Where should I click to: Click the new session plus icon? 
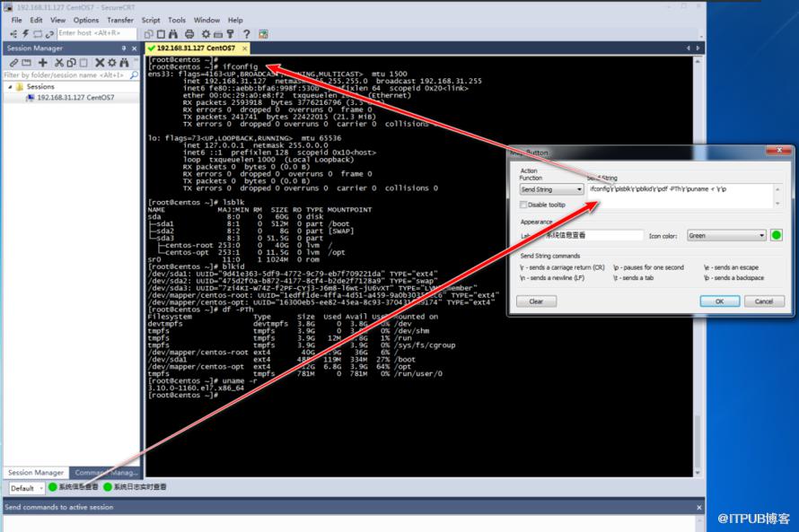(x=42, y=63)
